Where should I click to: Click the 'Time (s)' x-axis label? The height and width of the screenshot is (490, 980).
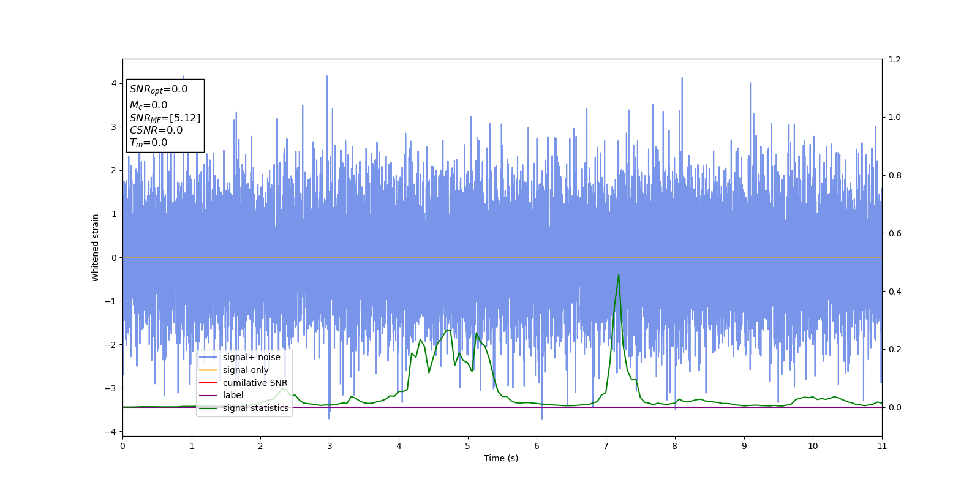501,458
